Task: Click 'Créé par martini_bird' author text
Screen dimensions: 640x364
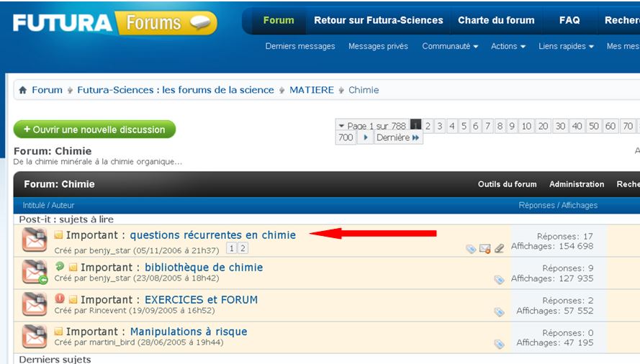Action: tap(95, 342)
